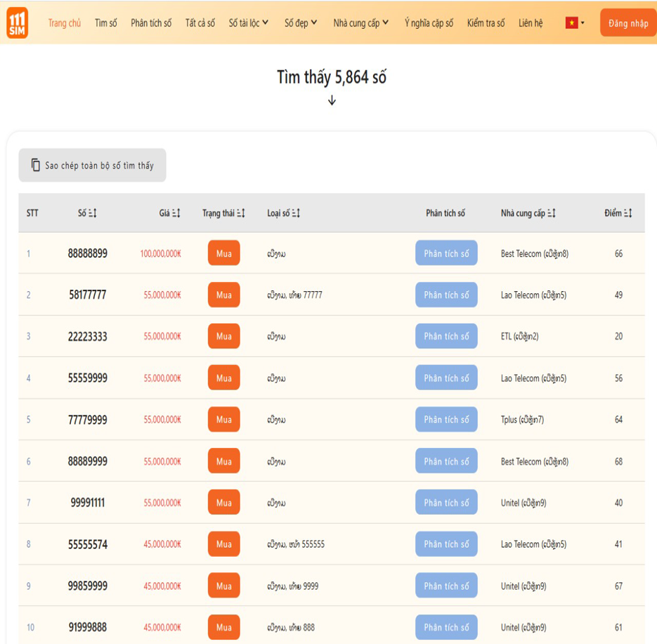Go to Trang chủ menu item
The height and width of the screenshot is (644, 657).
coord(64,23)
